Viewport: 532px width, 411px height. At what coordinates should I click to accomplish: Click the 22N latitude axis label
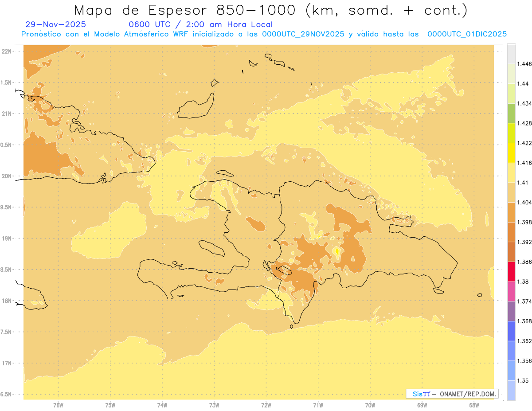(8, 51)
